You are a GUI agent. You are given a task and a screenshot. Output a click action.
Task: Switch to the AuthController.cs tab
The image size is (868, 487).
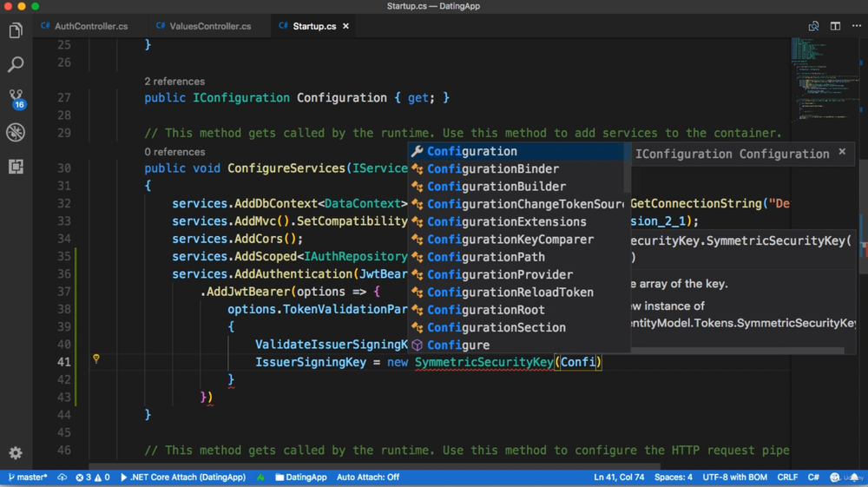[x=90, y=26]
